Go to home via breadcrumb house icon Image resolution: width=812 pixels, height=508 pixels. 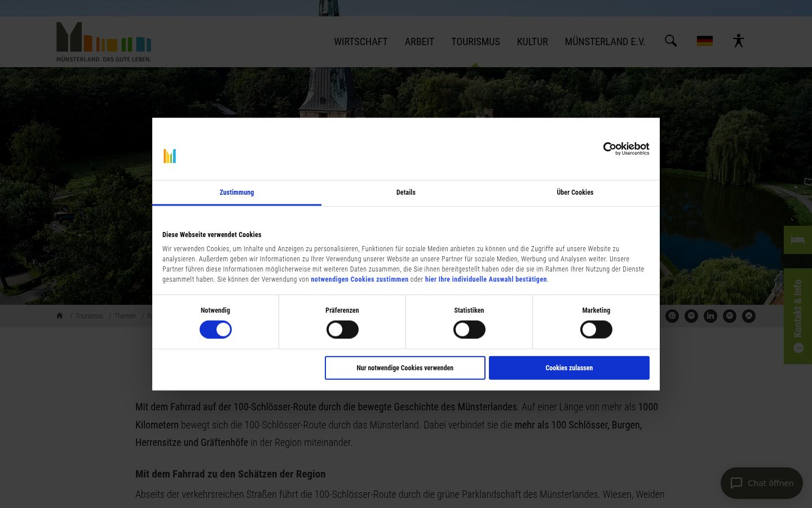click(59, 316)
